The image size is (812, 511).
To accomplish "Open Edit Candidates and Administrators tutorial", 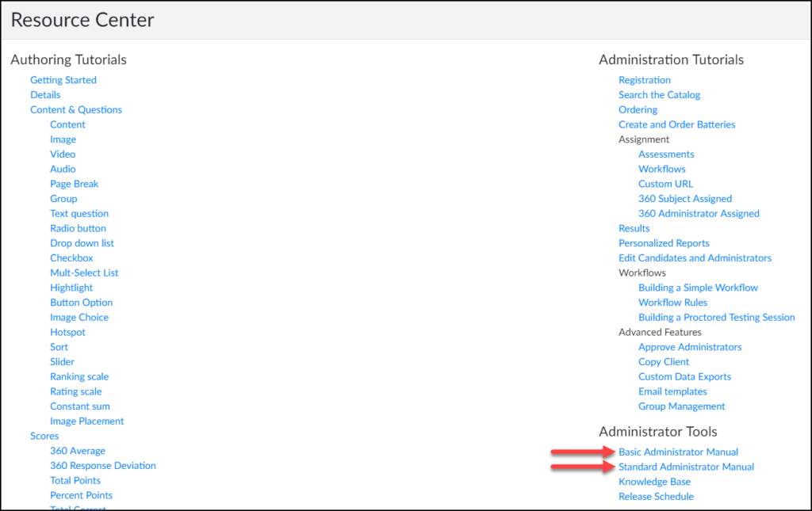I will point(695,258).
